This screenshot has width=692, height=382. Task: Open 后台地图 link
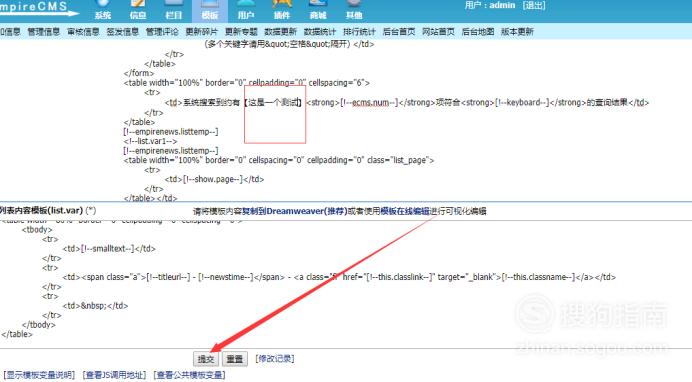click(478, 32)
